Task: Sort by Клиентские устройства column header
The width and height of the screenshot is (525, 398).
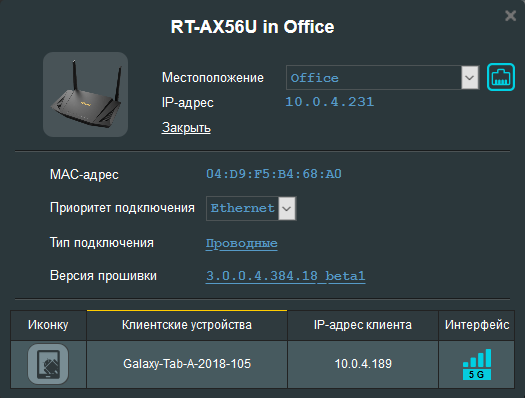Action: 187,325
